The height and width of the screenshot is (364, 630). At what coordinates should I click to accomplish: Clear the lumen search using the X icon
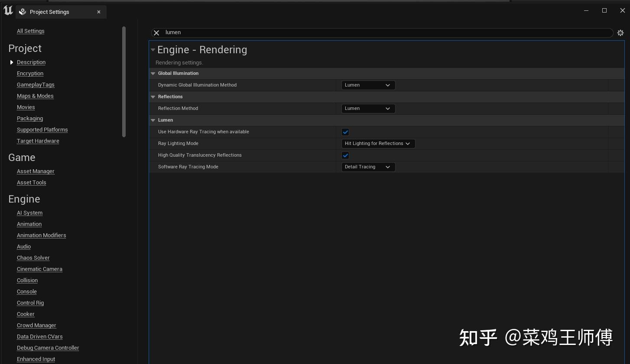(156, 32)
